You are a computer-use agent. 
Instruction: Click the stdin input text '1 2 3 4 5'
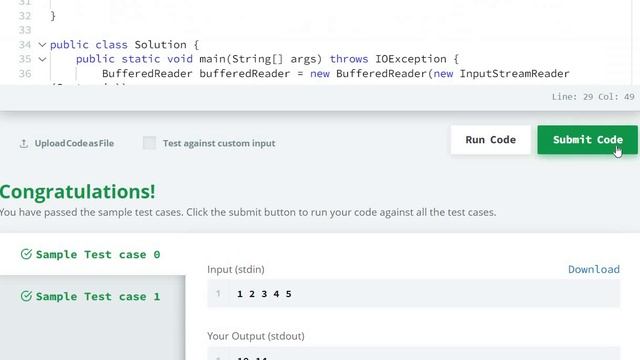[x=264, y=294]
